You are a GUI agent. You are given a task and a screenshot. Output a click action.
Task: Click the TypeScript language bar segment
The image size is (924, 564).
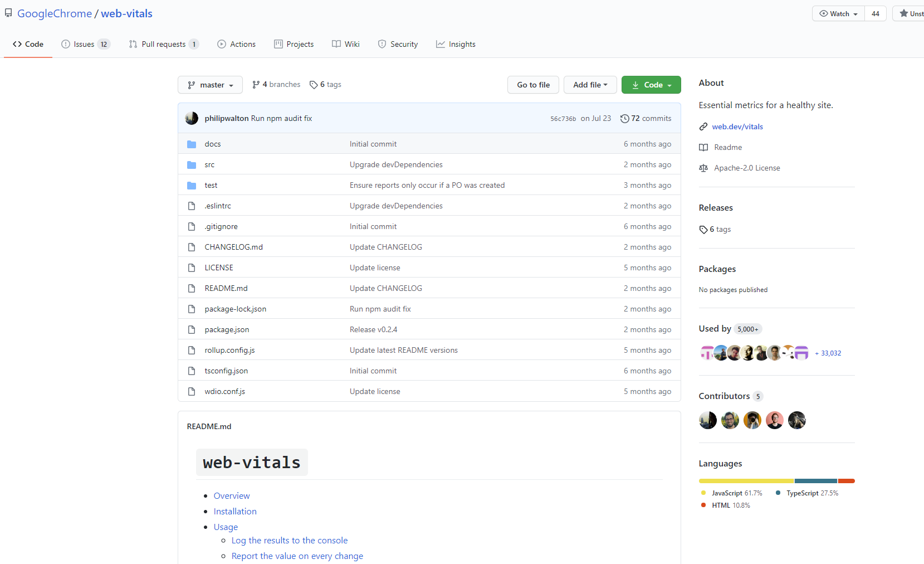(816, 481)
